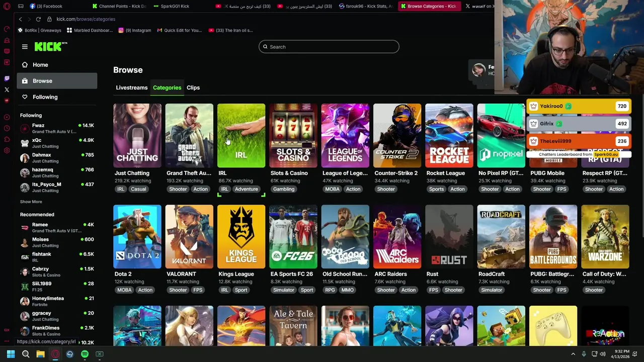Reload the page with refresh icon
Image resolution: width=644 pixels, height=362 pixels.
[38, 19]
